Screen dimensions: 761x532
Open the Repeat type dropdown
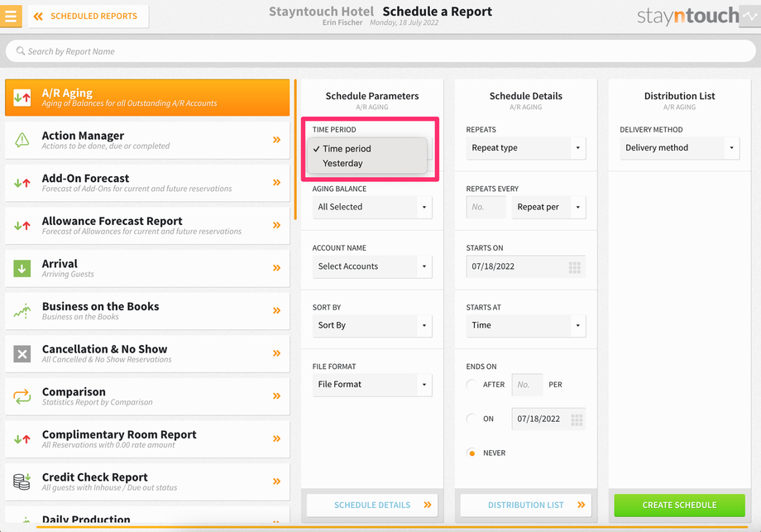point(526,148)
